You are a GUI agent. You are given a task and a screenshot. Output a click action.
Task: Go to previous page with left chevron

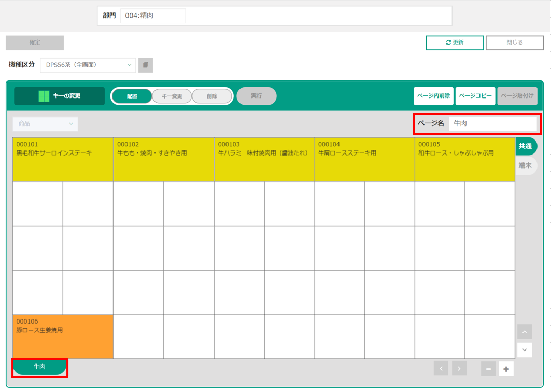click(441, 368)
